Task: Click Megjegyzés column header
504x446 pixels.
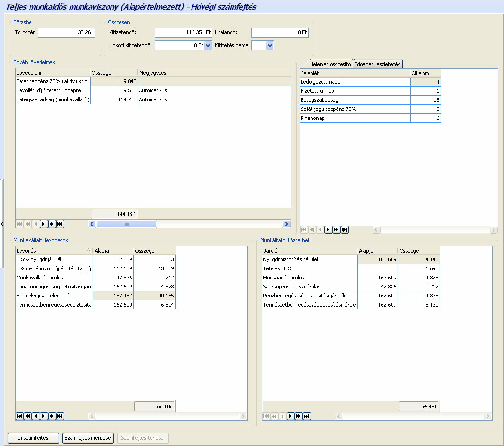Action: (214, 73)
